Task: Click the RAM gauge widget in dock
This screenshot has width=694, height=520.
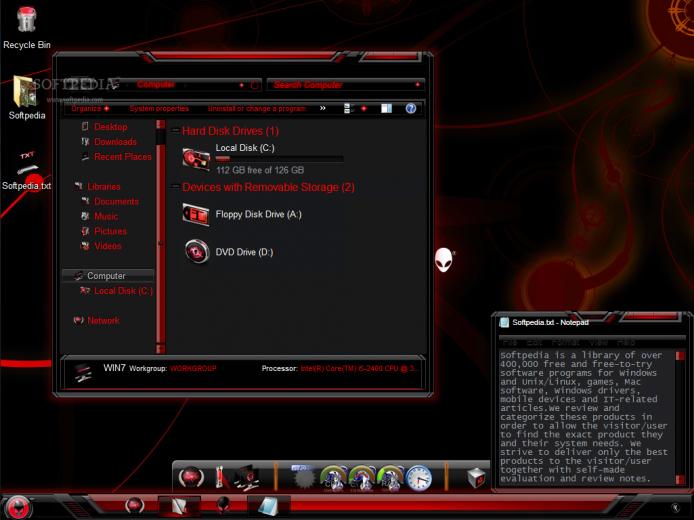Action: [x=390, y=478]
